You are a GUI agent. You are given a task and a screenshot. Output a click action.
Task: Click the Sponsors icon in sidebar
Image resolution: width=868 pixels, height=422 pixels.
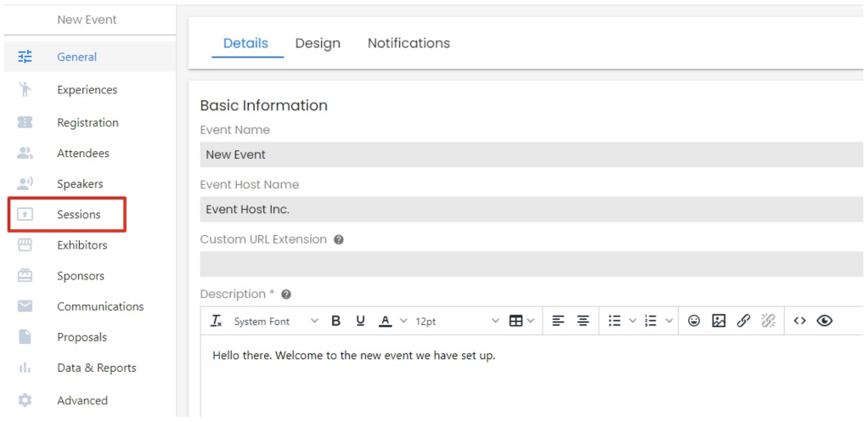(x=25, y=275)
